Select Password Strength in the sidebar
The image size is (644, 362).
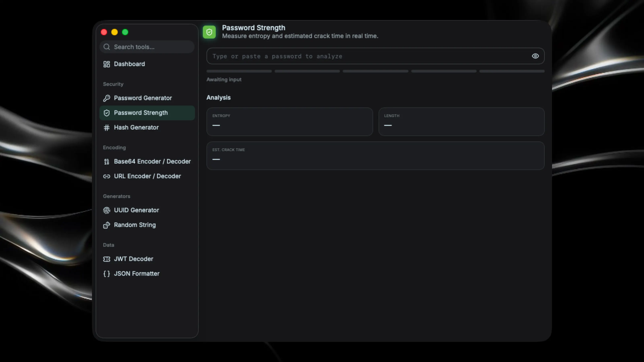point(147,113)
